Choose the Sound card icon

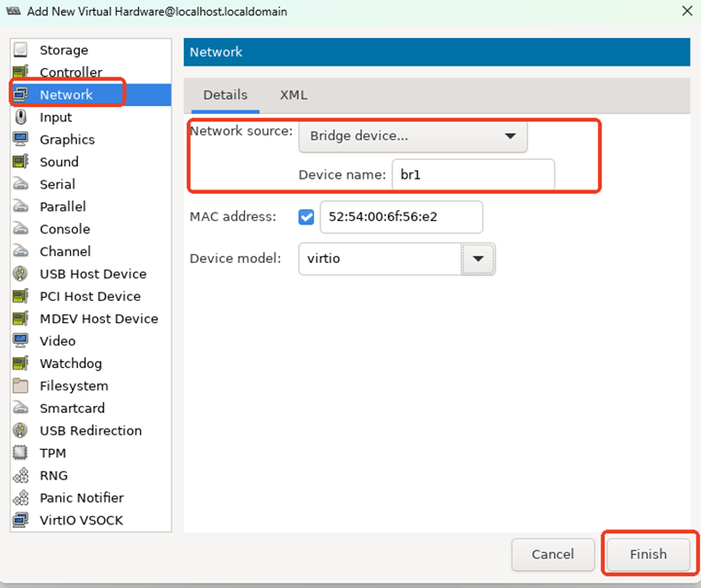[x=21, y=162]
